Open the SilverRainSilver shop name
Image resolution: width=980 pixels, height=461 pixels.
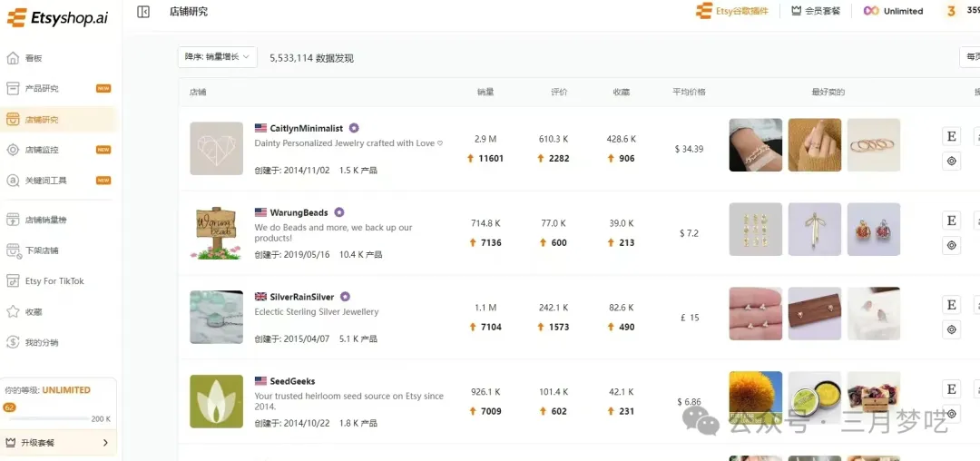[x=302, y=297]
